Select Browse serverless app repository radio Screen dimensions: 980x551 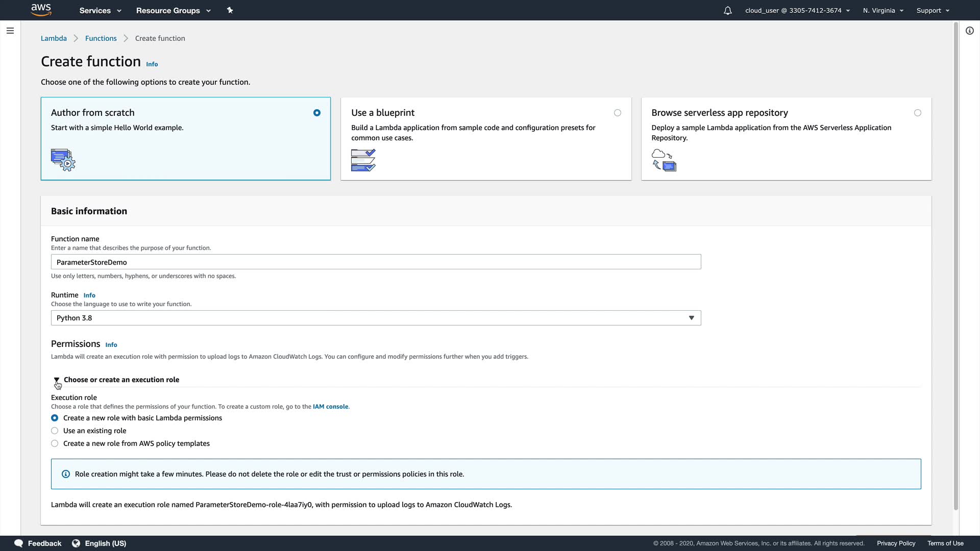coord(917,113)
